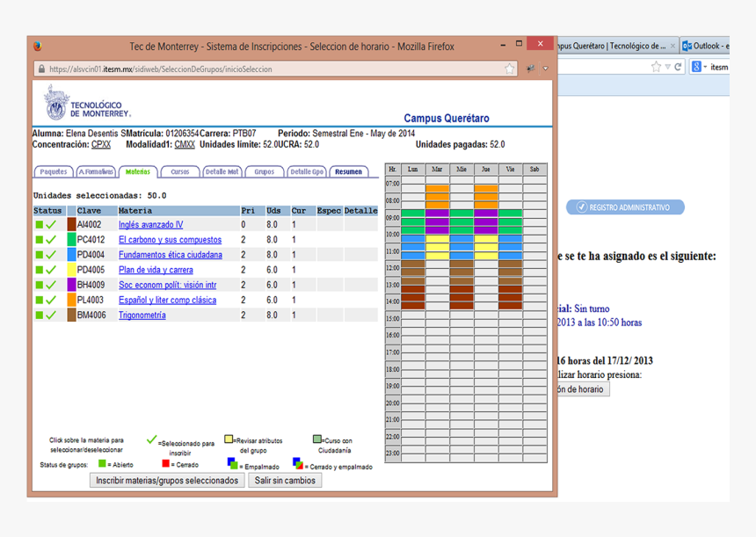Image resolution: width=756 pixels, height=537 pixels.
Task: Click the reload icon in background browser
Action: (678, 67)
